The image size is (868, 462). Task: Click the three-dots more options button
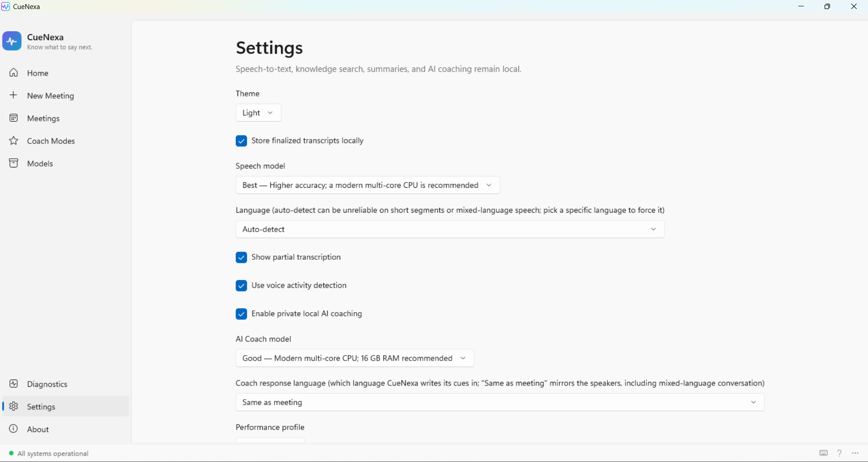[855, 453]
